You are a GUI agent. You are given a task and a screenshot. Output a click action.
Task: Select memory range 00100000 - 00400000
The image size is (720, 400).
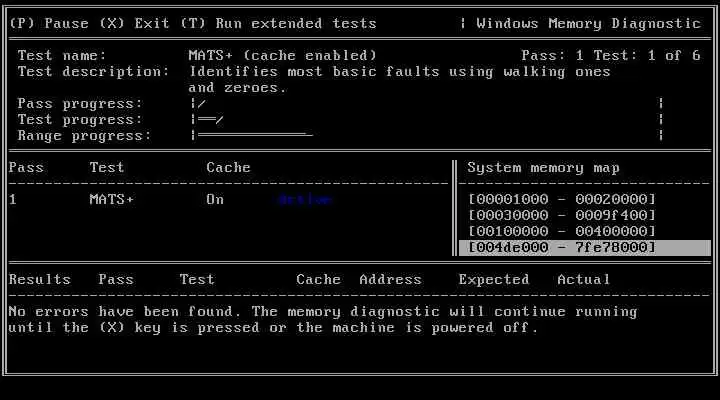click(562, 231)
